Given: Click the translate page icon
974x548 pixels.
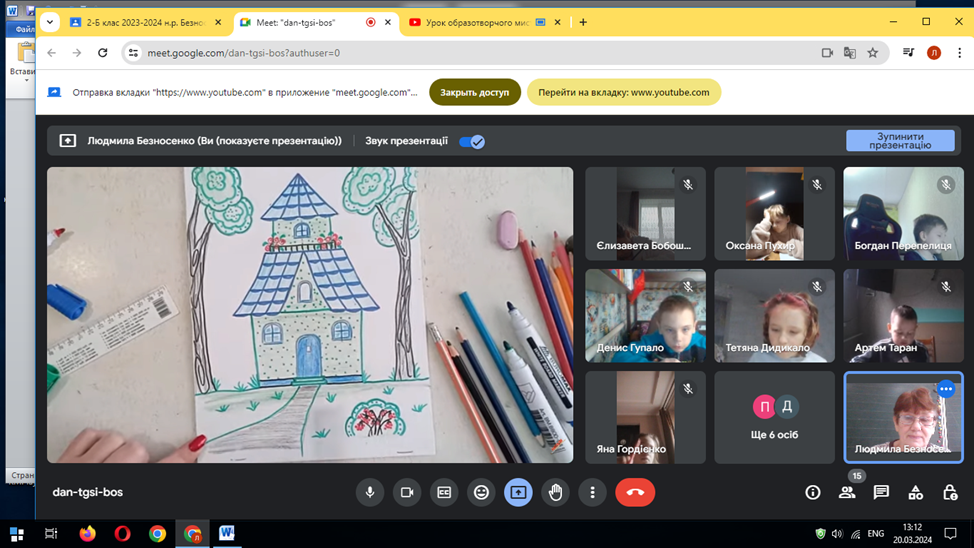Looking at the screenshot, I should 850,53.
